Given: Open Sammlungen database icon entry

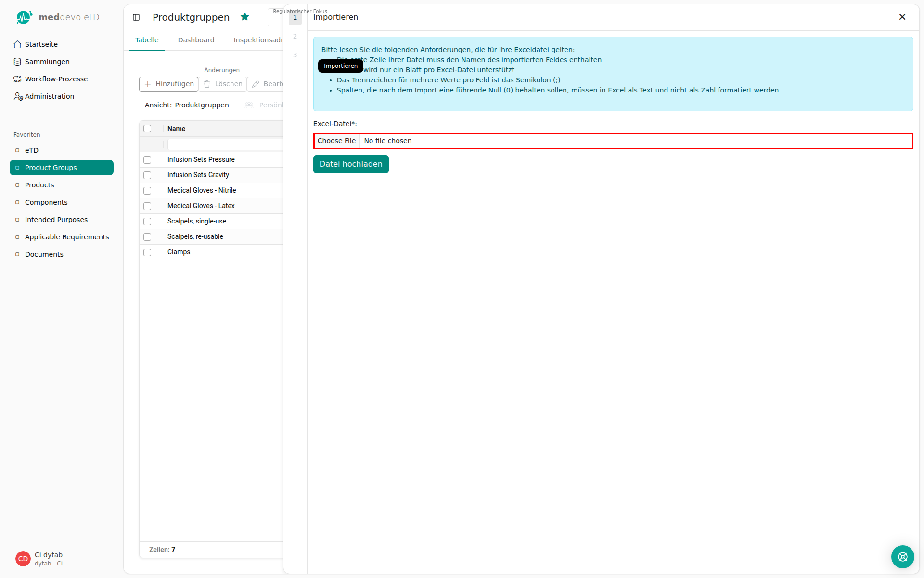Looking at the screenshot, I should 17,62.
